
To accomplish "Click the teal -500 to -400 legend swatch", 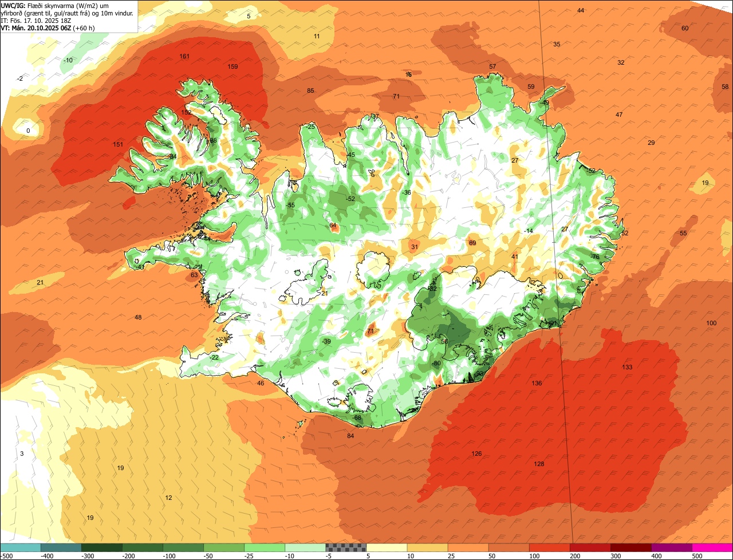I will coord(20,547).
